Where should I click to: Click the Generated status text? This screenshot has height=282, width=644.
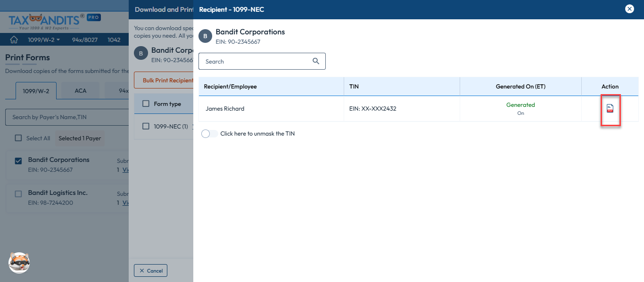520,105
